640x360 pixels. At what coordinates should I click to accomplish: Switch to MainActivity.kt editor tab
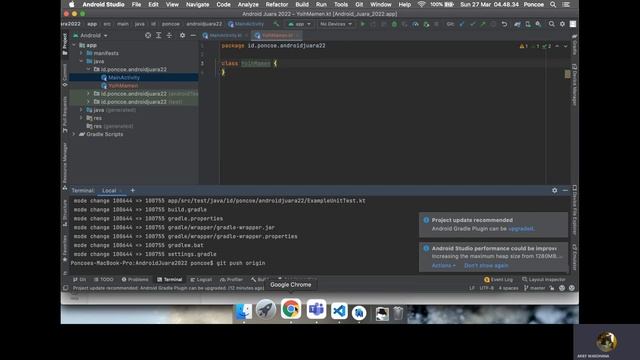(x=225, y=36)
